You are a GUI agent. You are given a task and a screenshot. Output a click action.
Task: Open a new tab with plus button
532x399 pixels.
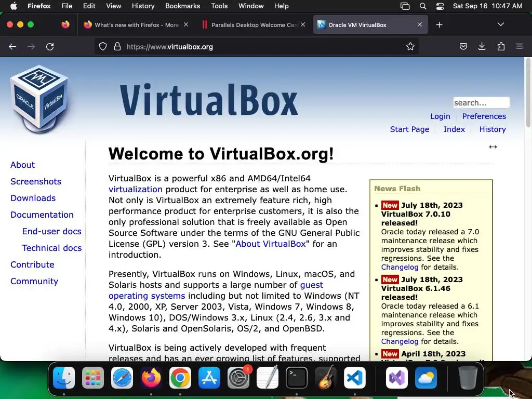(440, 25)
